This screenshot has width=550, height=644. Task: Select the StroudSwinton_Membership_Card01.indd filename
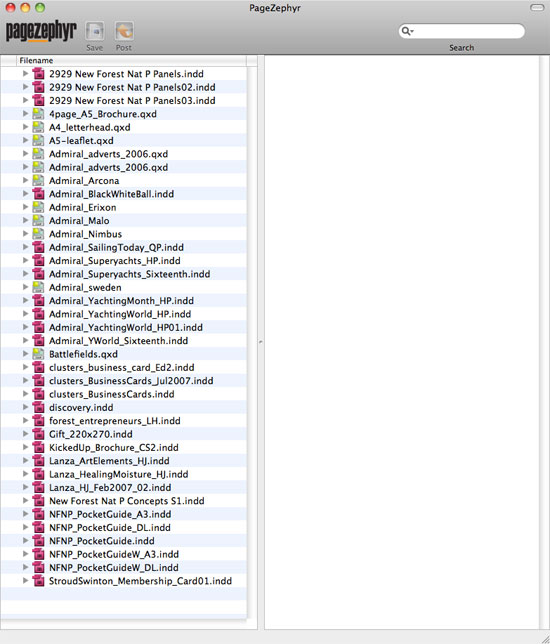click(x=140, y=581)
